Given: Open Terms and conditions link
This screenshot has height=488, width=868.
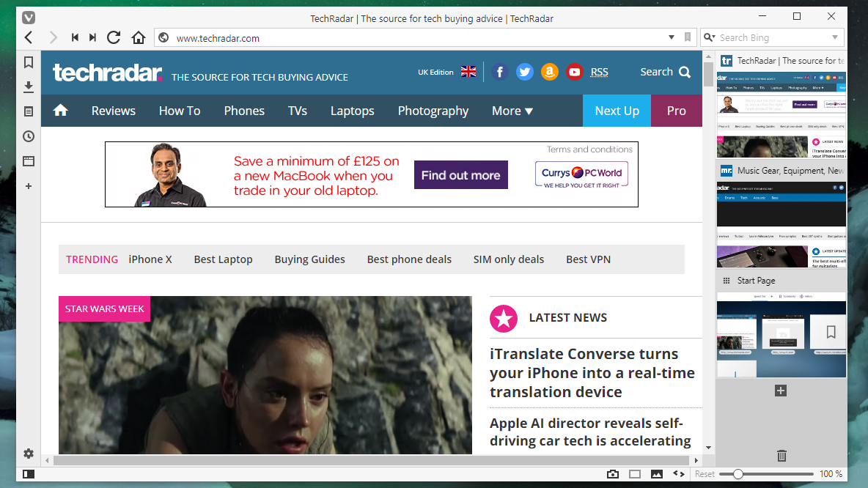Looking at the screenshot, I should point(589,149).
